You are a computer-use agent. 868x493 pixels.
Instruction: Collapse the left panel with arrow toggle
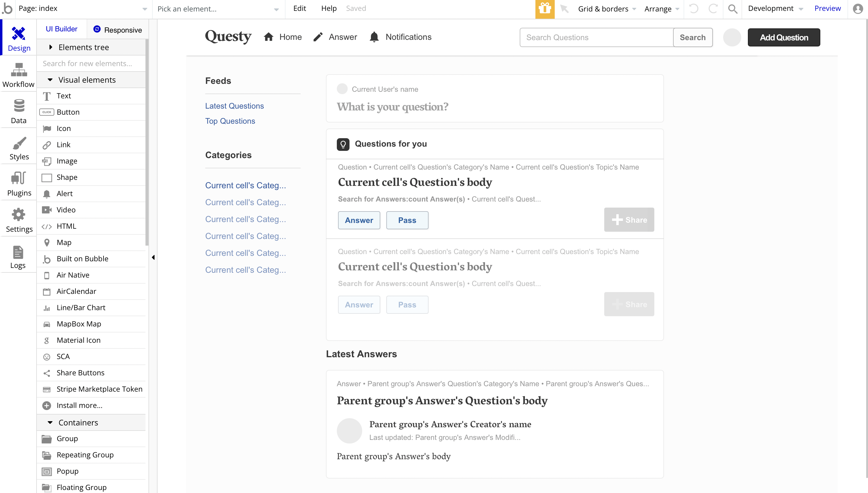[153, 257]
